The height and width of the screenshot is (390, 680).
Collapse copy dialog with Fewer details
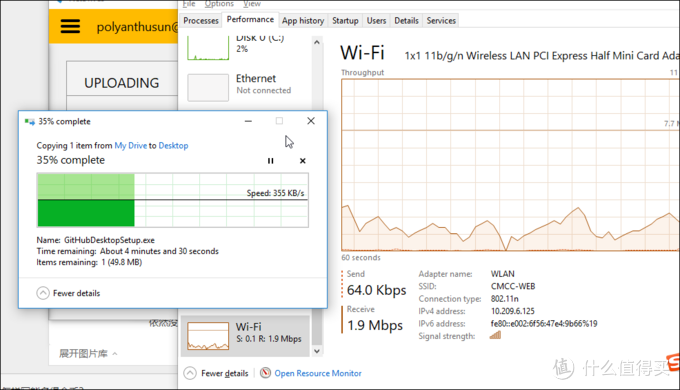pos(69,293)
